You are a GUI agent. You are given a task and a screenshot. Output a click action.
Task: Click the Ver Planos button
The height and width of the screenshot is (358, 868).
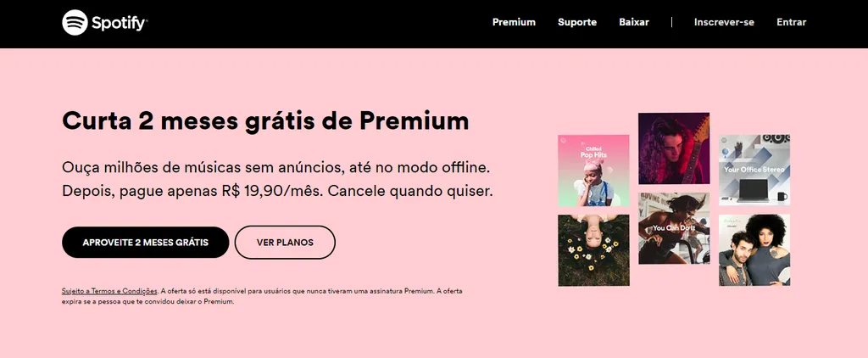[285, 242]
